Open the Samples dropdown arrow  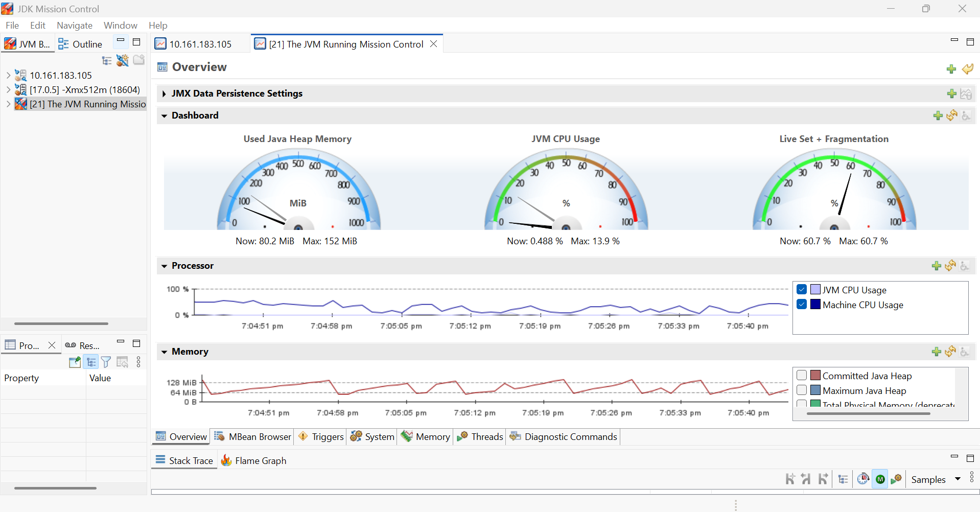(958, 479)
